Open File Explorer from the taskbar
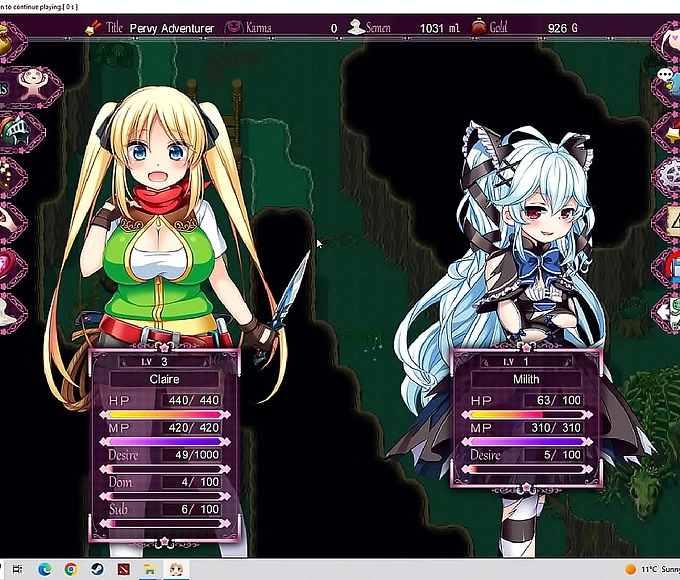The width and height of the screenshot is (680, 580). click(x=150, y=569)
